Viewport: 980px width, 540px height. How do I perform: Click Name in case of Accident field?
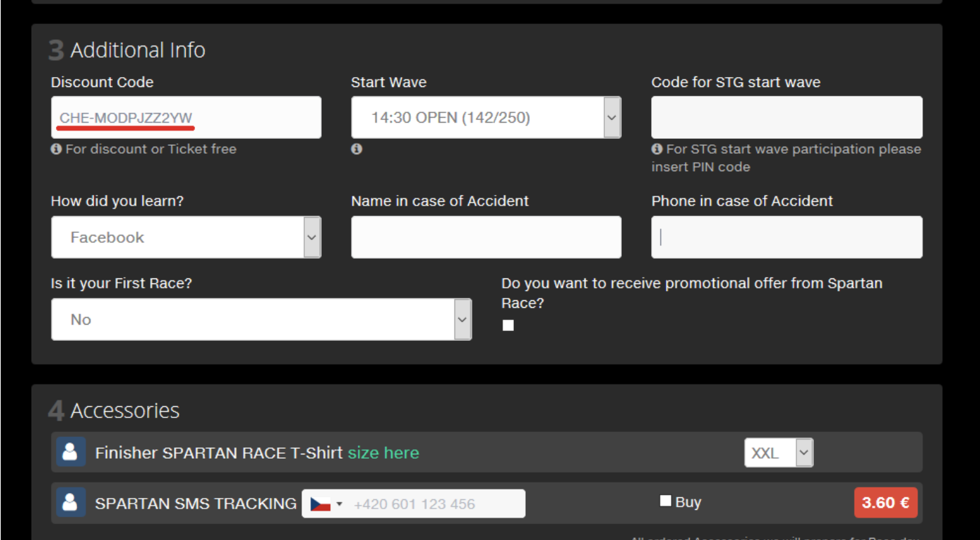tap(486, 237)
